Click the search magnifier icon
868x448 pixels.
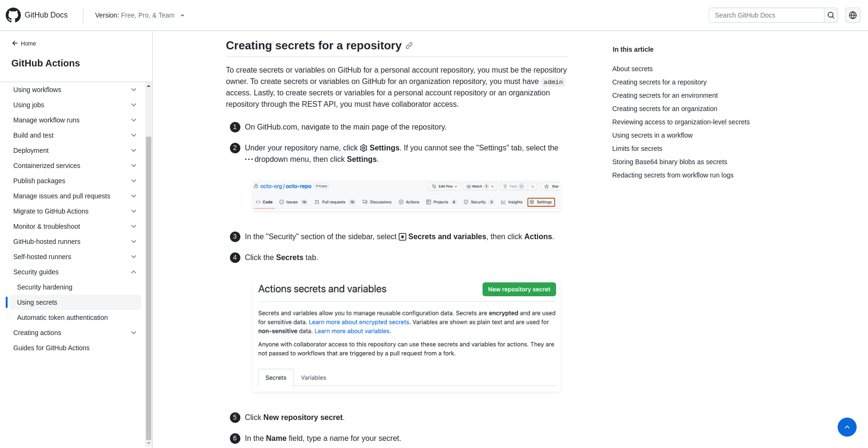point(831,15)
